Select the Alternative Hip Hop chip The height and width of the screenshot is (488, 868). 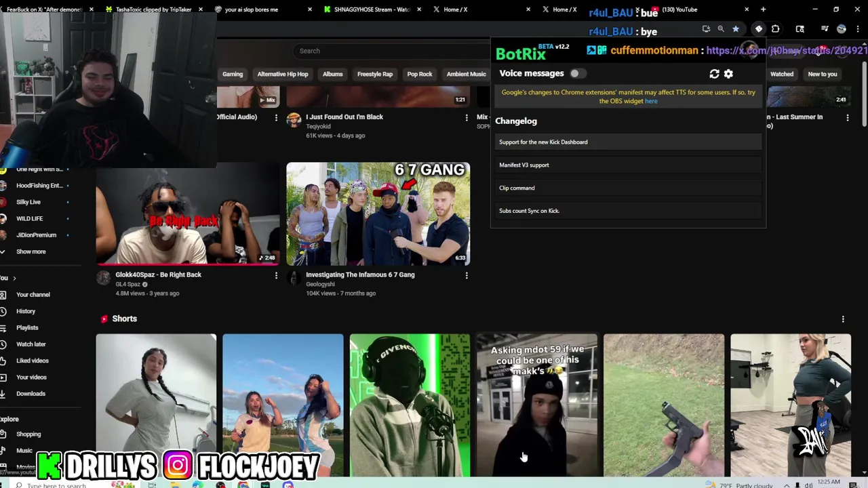283,74
